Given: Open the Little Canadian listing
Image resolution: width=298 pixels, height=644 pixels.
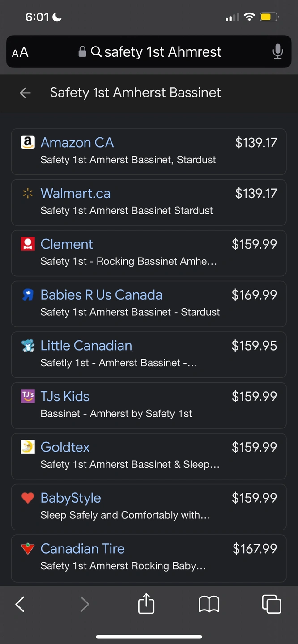Looking at the screenshot, I should tap(149, 355).
